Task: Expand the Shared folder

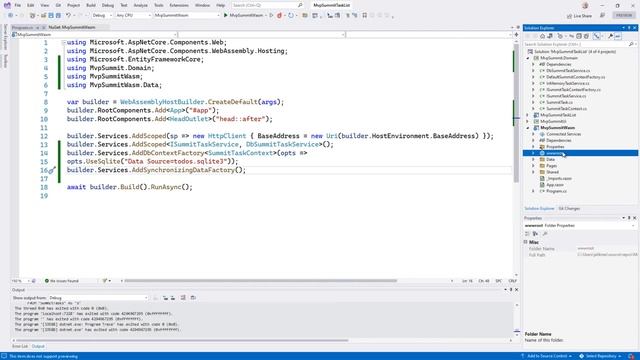Action: (x=533, y=172)
